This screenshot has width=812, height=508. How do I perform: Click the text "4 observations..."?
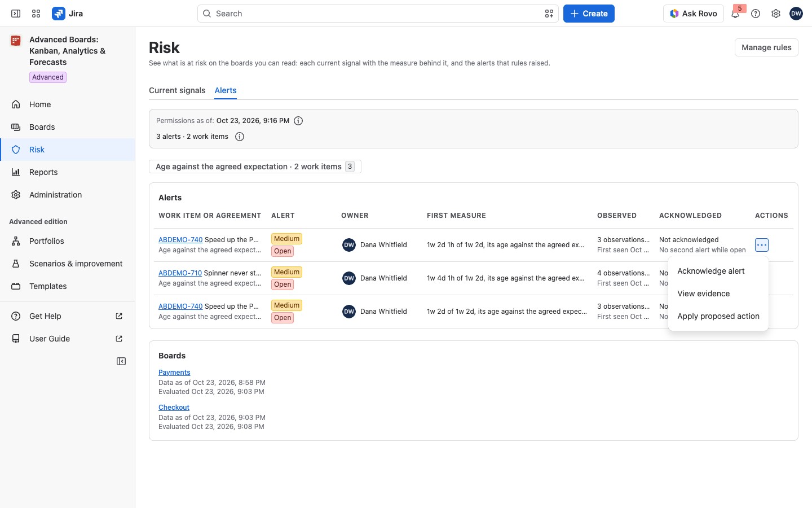point(623,273)
